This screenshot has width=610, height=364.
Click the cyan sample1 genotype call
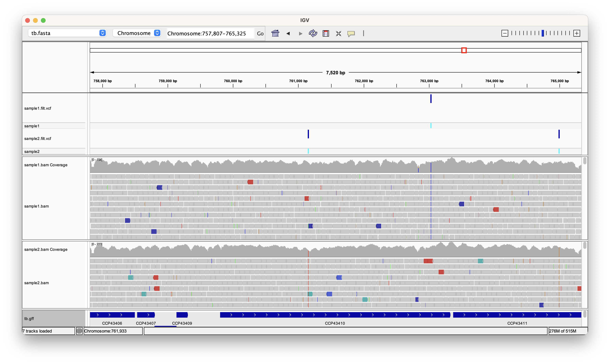tap(431, 126)
